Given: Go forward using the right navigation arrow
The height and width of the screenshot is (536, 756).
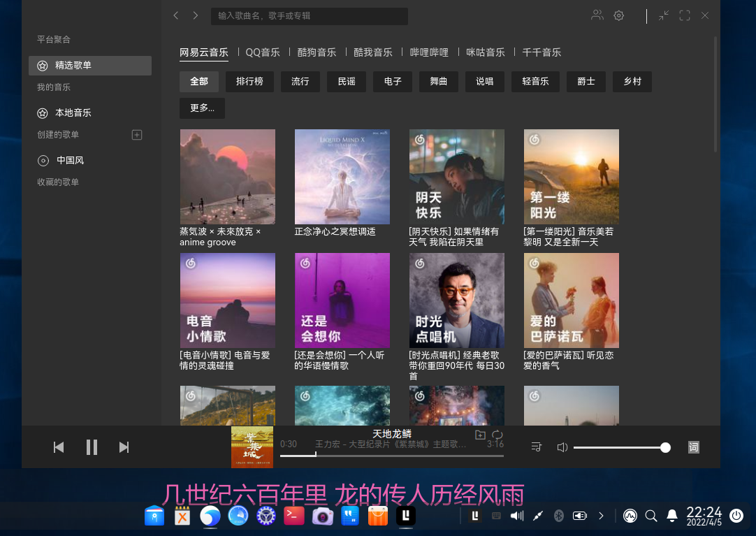Looking at the screenshot, I should pyautogui.click(x=195, y=15).
